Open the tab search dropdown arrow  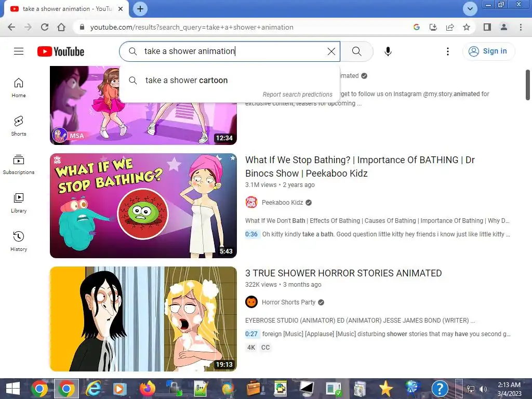pyautogui.click(x=470, y=9)
